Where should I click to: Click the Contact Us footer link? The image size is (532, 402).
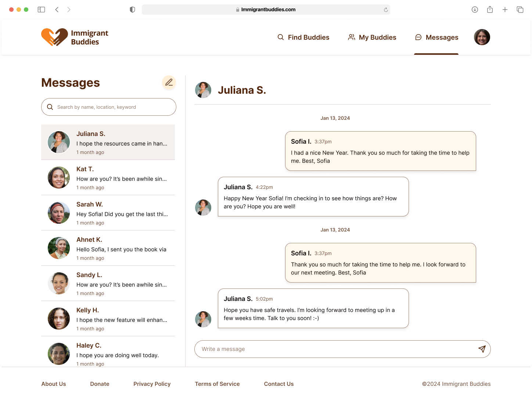pos(279,384)
